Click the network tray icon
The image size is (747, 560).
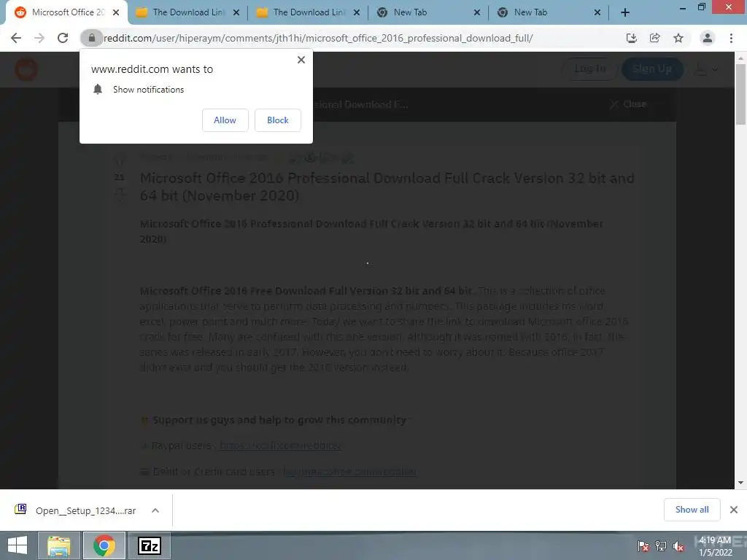(x=661, y=545)
